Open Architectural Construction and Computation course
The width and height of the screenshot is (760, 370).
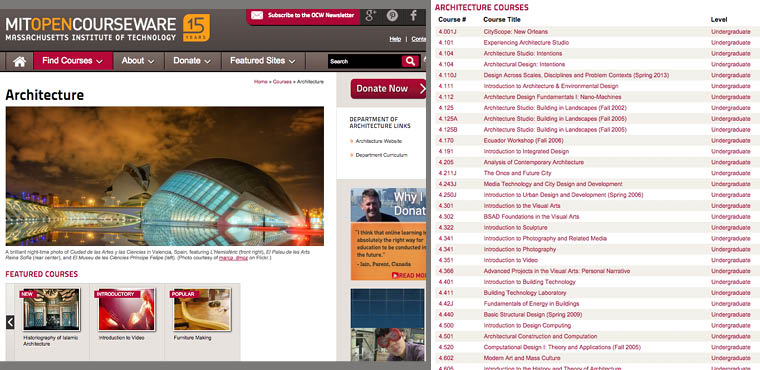pyautogui.click(x=540, y=337)
